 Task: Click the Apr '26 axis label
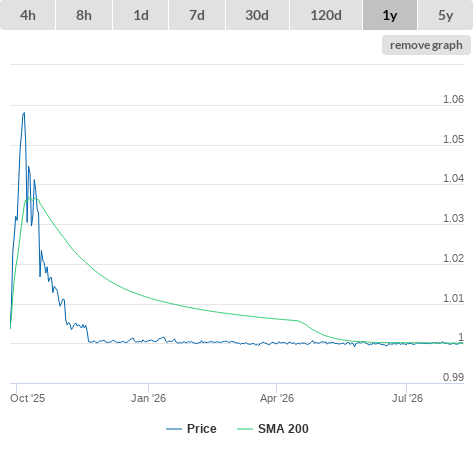[277, 398]
